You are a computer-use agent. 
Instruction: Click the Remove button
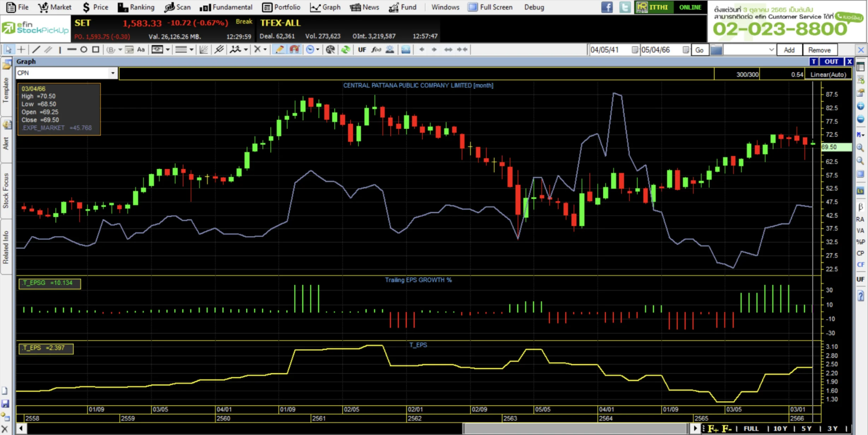(x=819, y=50)
